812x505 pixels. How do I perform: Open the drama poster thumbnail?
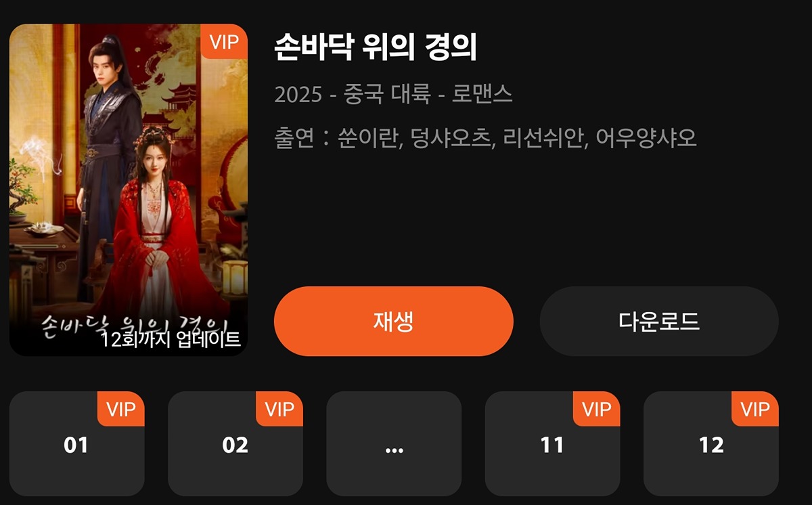click(129, 190)
